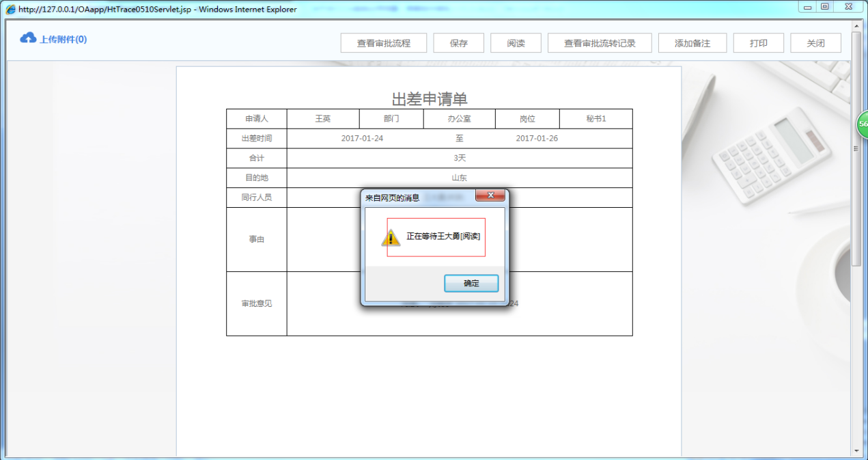Click the 山东 destination cell
The image size is (868, 460).
click(459, 177)
